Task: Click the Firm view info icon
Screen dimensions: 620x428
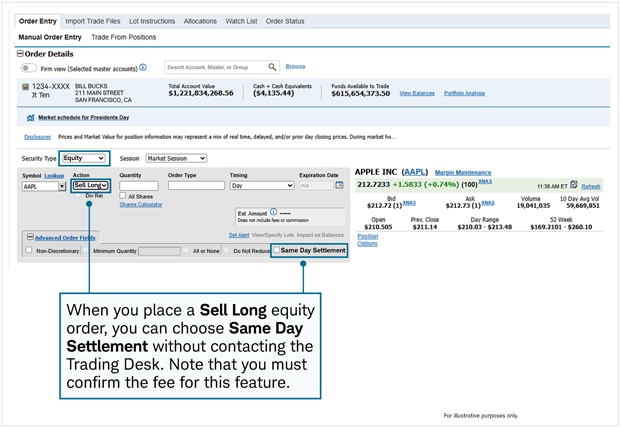Action: 143,68
